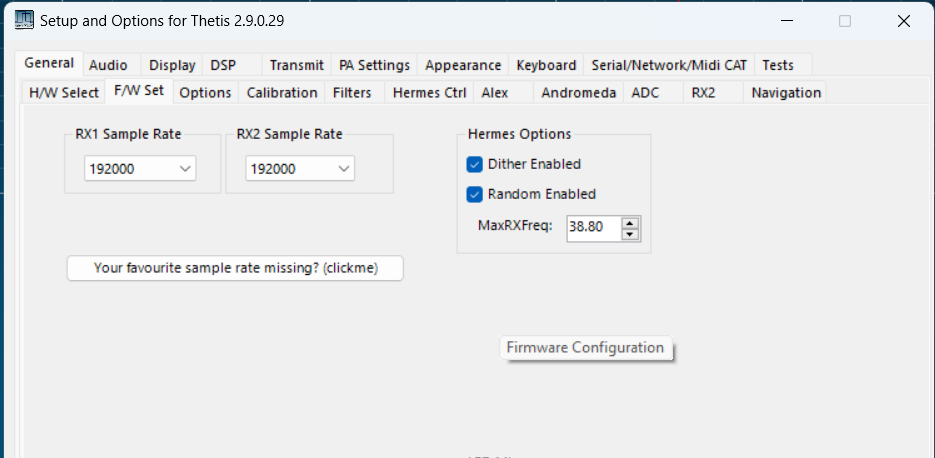This screenshot has width=935, height=458.
Task: Close the Setup and Options window
Action: (x=903, y=20)
